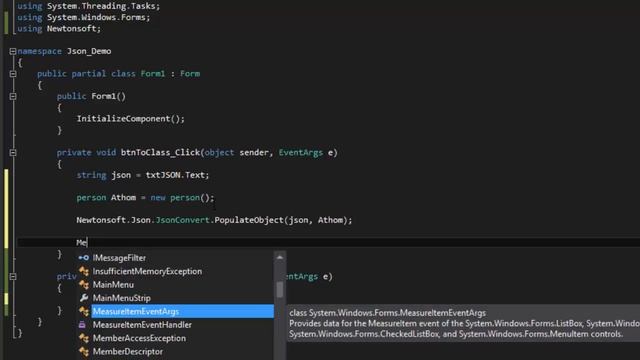640x360 pixels.
Task: Click 'using Newtonsoft;' directive
Action: [x=59, y=29]
